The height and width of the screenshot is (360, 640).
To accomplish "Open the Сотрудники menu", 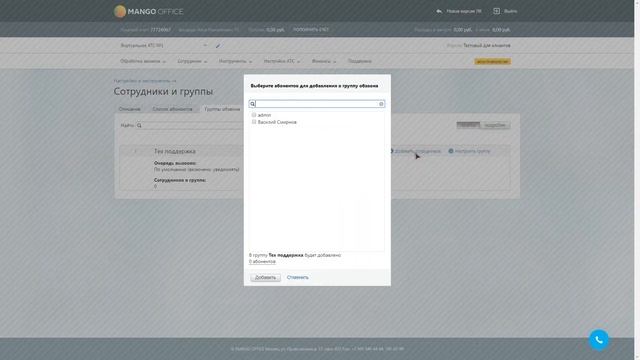I will point(192,61).
